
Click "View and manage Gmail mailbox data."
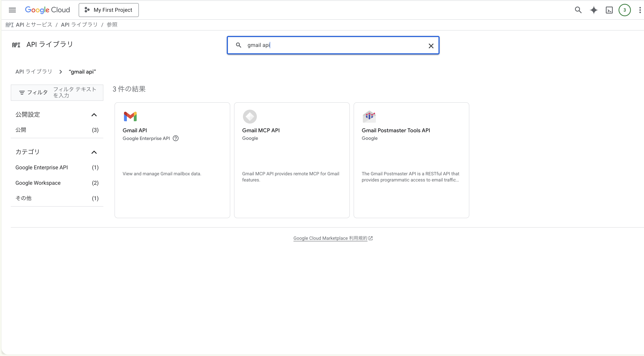162,174
